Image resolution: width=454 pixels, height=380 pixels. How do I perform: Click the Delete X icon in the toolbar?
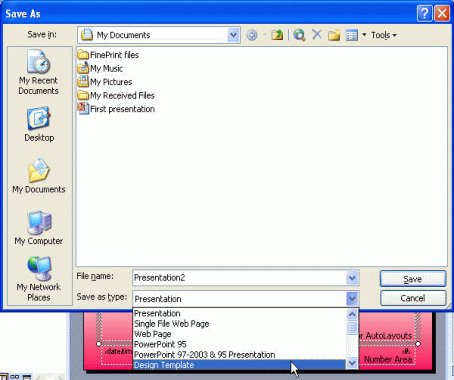pyautogui.click(x=317, y=34)
